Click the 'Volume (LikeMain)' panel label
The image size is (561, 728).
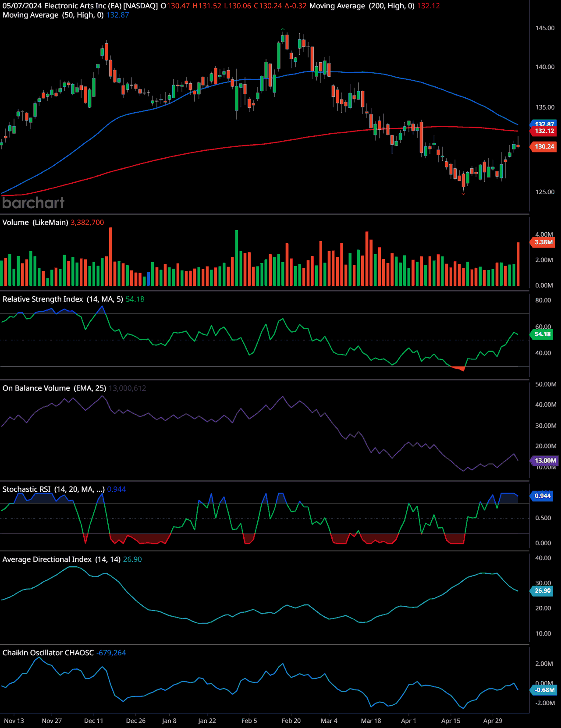(x=35, y=223)
